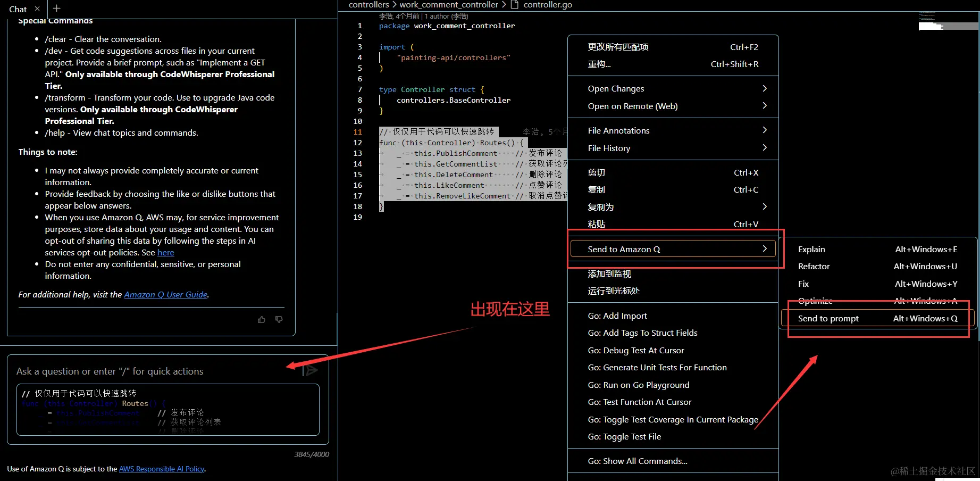980x481 pixels.
Task: Open the AWS Responsible AI Policy link
Action: coord(162,469)
